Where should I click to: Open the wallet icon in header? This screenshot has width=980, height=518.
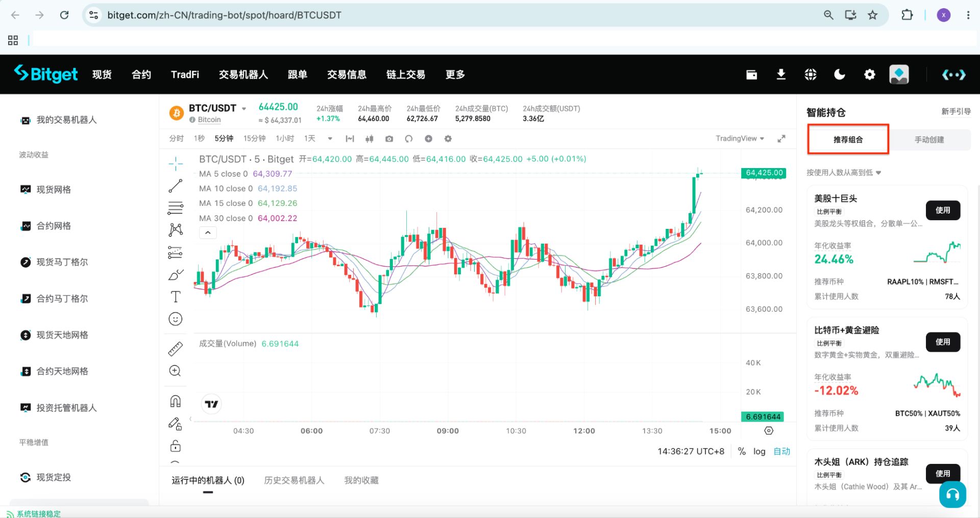click(752, 75)
